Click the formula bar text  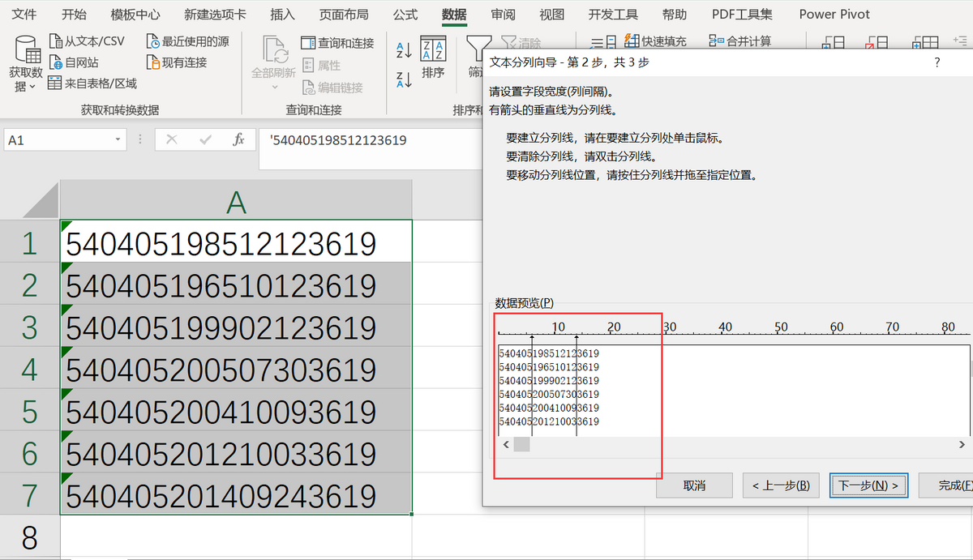(x=338, y=140)
